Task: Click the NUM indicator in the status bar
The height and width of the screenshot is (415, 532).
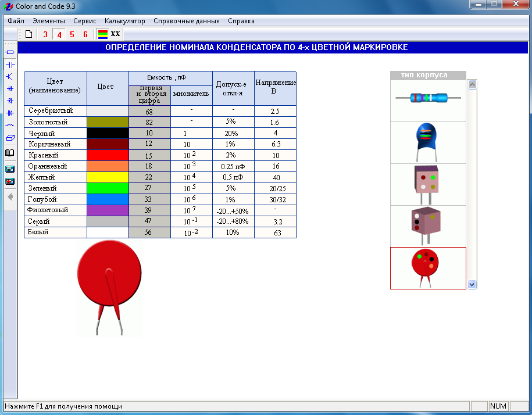Action: point(498,406)
